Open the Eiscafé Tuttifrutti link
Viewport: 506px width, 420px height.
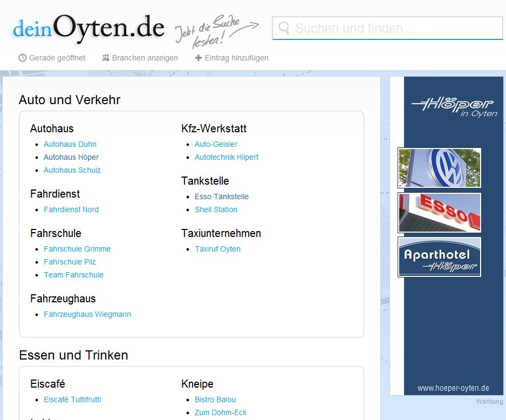point(72,399)
